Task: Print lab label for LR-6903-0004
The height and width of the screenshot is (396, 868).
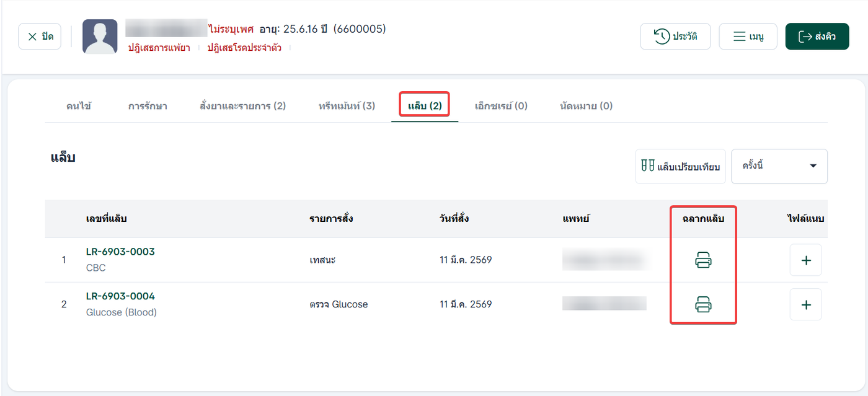Action: point(703,304)
